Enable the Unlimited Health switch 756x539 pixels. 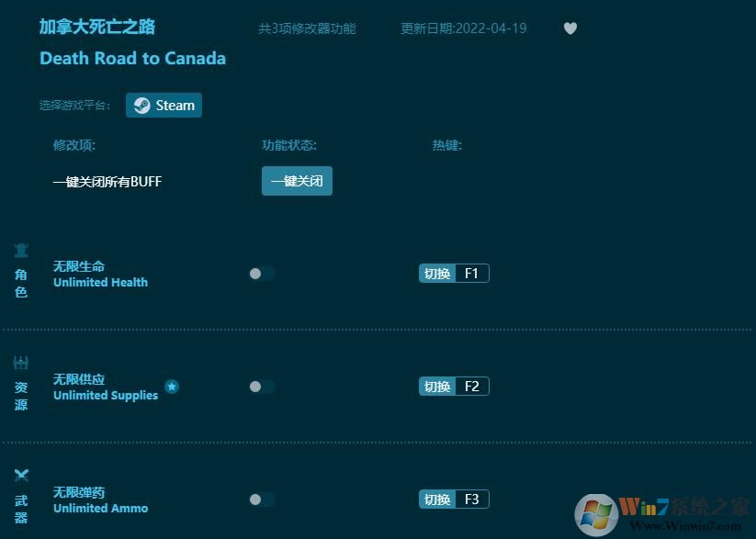pyautogui.click(x=261, y=273)
